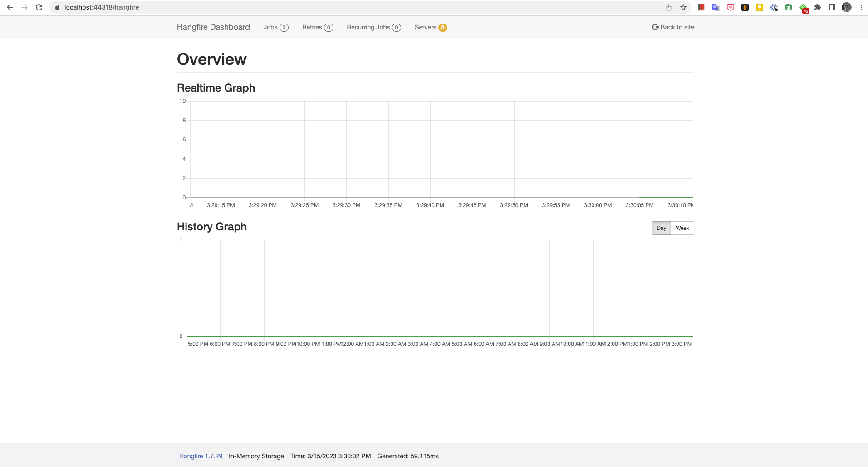Toggle the browser side panel
Screen dimensions: 868x467
832,7
